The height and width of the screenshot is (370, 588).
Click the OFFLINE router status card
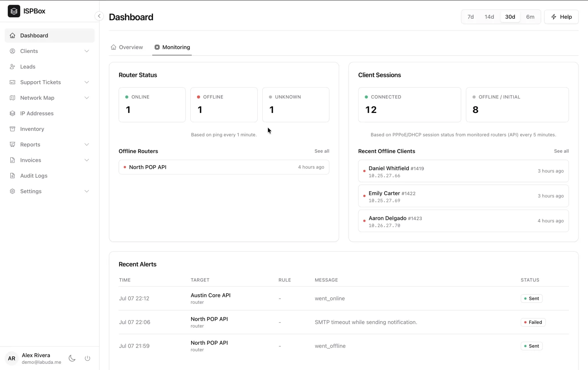point(224,105)
